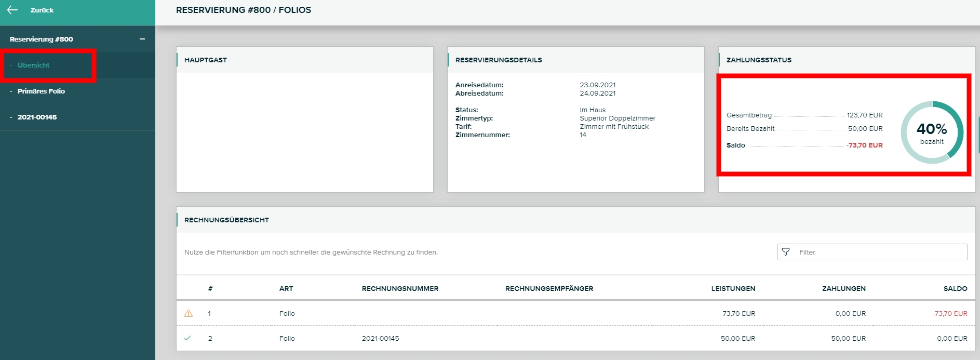This screenshot has width=980, height=360.
Task: Open the Übersicht sidebar item
Action: 34,65
